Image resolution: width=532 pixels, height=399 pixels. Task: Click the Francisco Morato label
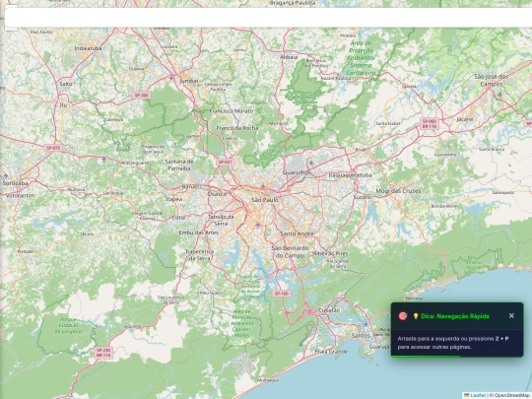[232, 111]
